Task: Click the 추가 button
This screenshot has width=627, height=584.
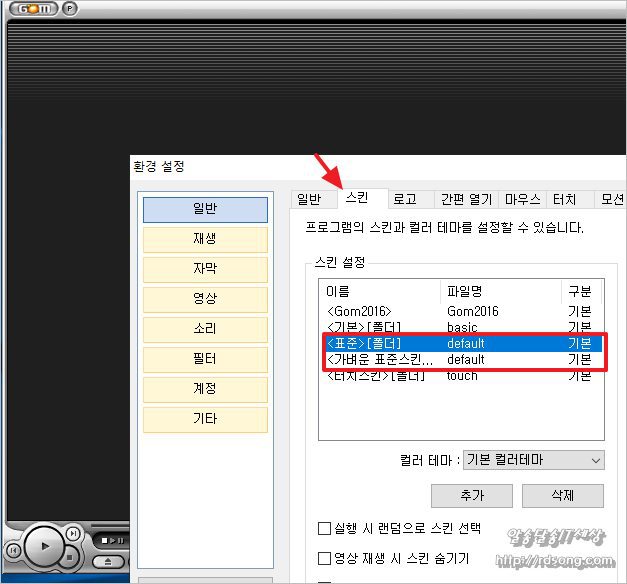Action: click(x=472, y=496)
